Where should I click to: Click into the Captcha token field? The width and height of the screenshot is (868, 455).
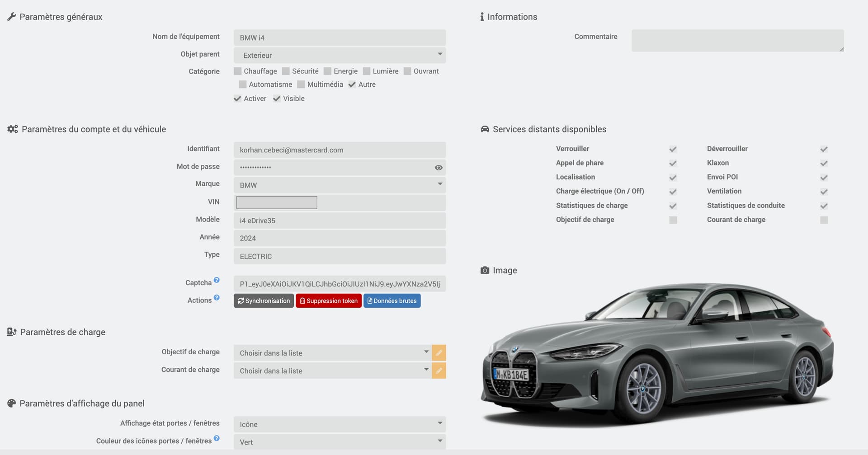340,284
